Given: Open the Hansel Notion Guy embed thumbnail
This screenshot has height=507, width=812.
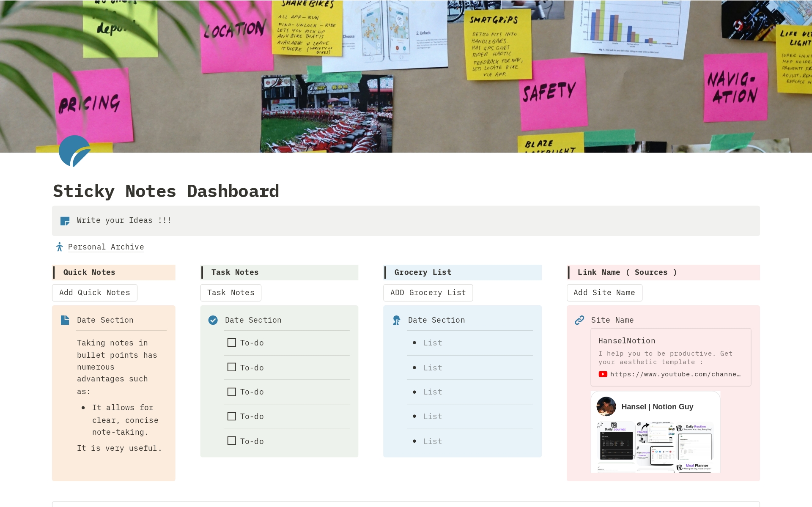Looking at the screenshot, I should point(655,432).
